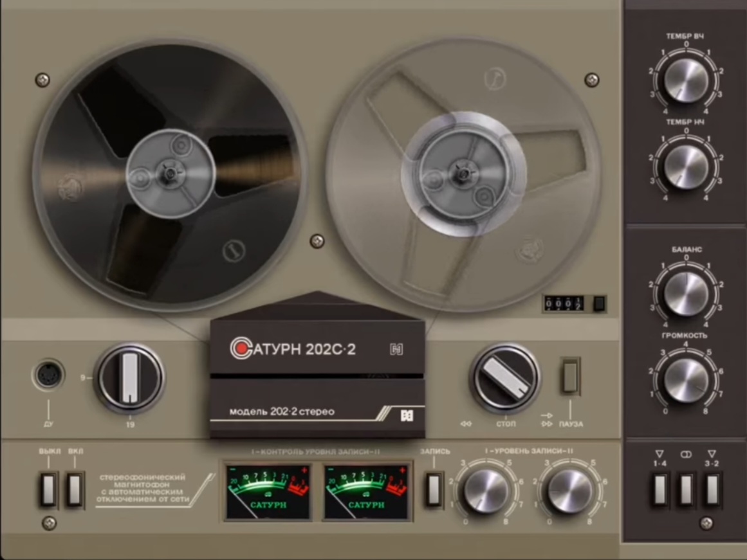Click the ТЕМБР НЧ bass knob

tap(686, 167)
